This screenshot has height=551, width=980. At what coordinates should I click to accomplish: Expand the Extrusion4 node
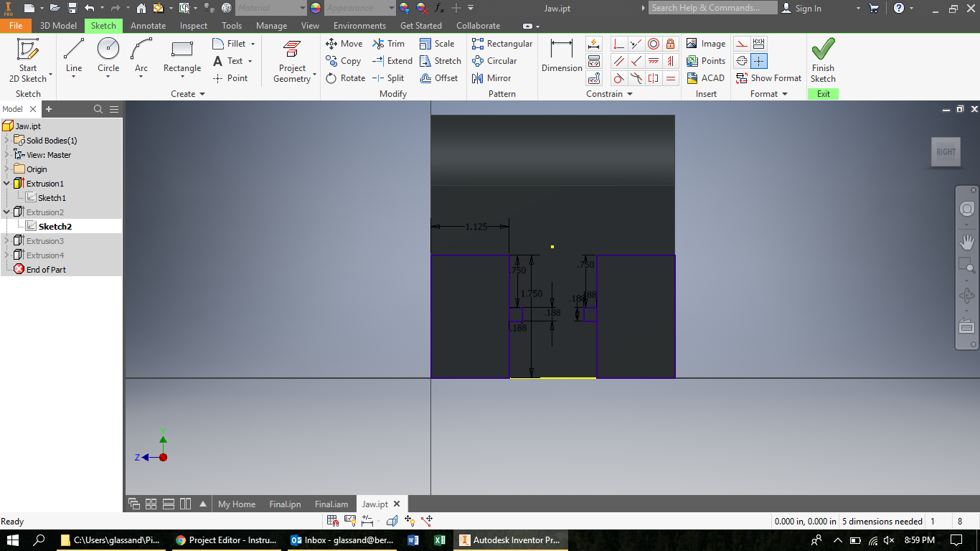click(6, 255)
